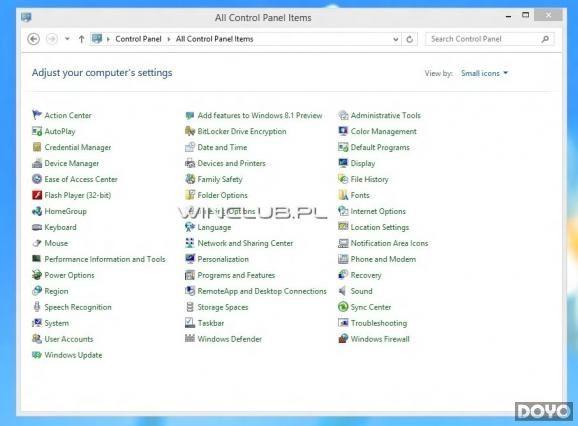Click the Flash Player (32-bit) icon
The image size is (578, 426).
coord(37,195)
